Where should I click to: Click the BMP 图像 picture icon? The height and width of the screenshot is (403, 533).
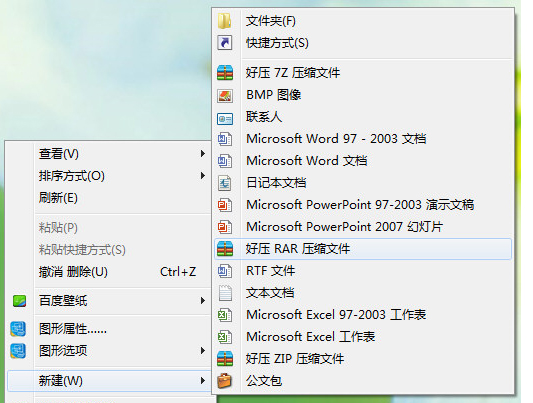pyautogui.click(x=225, y=95)
